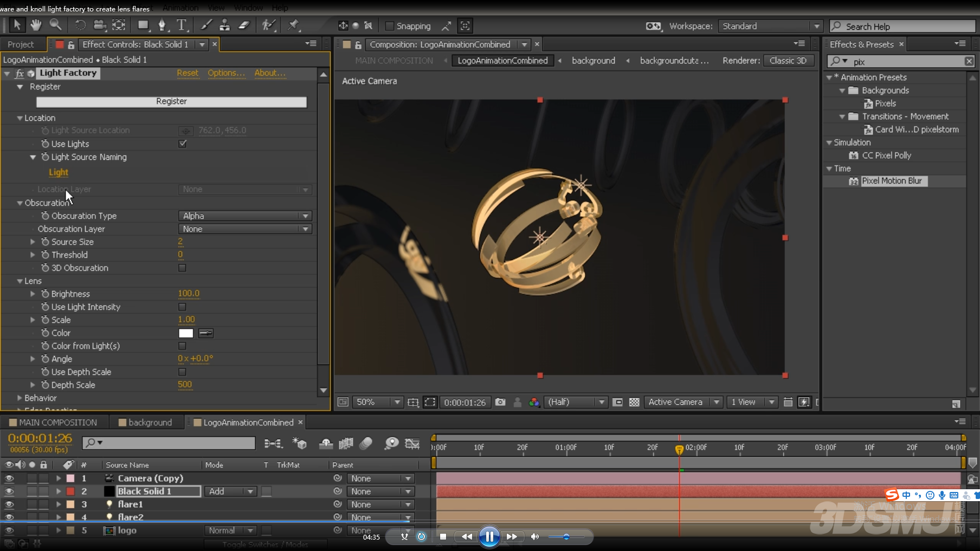Collapse the Obscuration section

(20, 203)
